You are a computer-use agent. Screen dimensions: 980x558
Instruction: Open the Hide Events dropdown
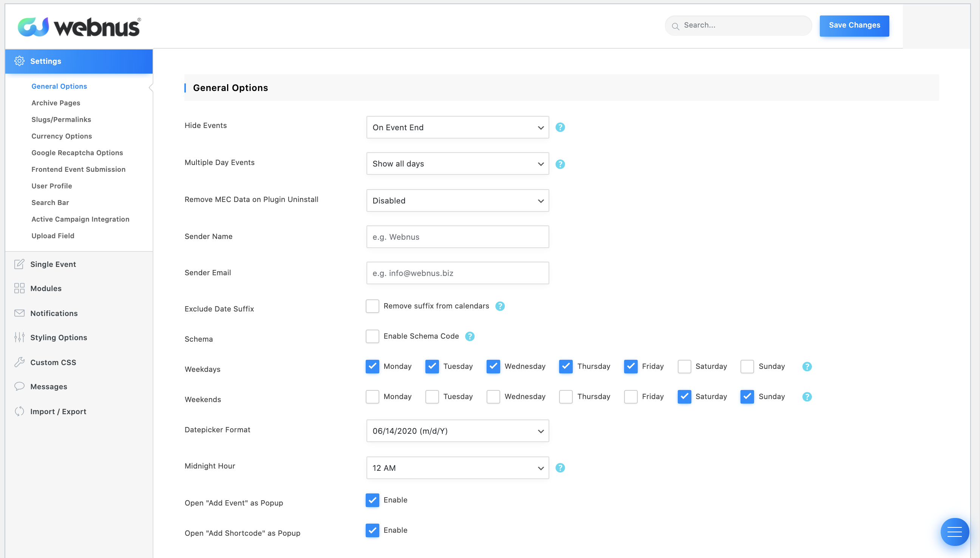pos(457,127)
